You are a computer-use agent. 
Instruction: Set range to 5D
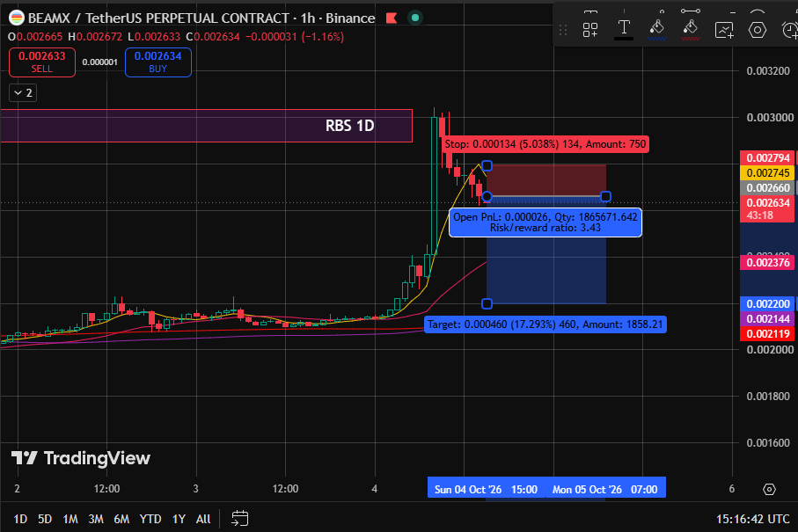coord(45,519)
